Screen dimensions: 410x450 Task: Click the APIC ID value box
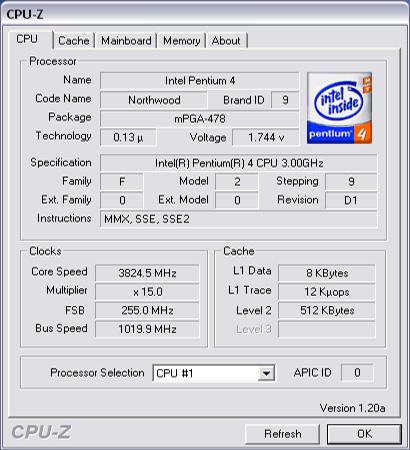[x=357, y=372]
